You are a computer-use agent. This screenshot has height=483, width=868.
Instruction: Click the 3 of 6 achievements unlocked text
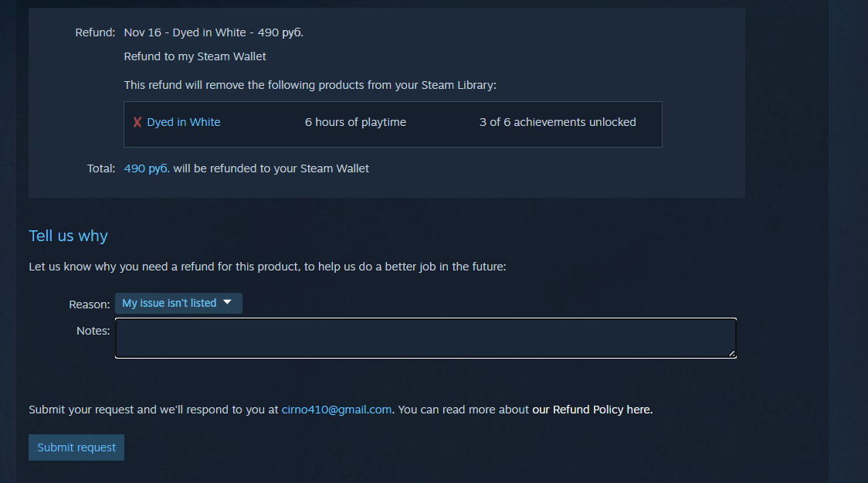(558, 122)
